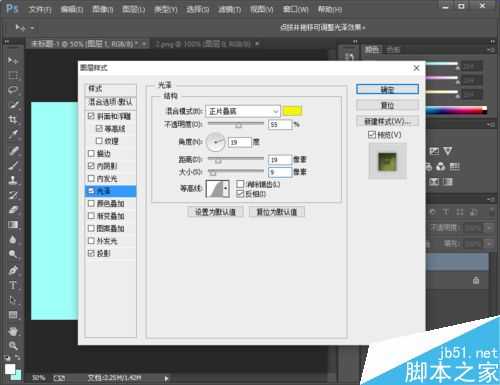This screenshot has width=500, height=385.
Task: Enable the 纹理 checkbox
Action: tap(99, 141)
